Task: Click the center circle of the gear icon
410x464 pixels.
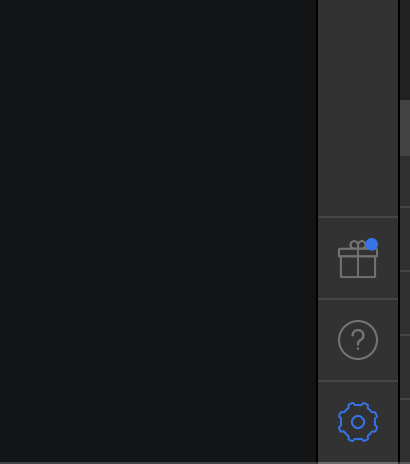Action: [x=358, y=422]
